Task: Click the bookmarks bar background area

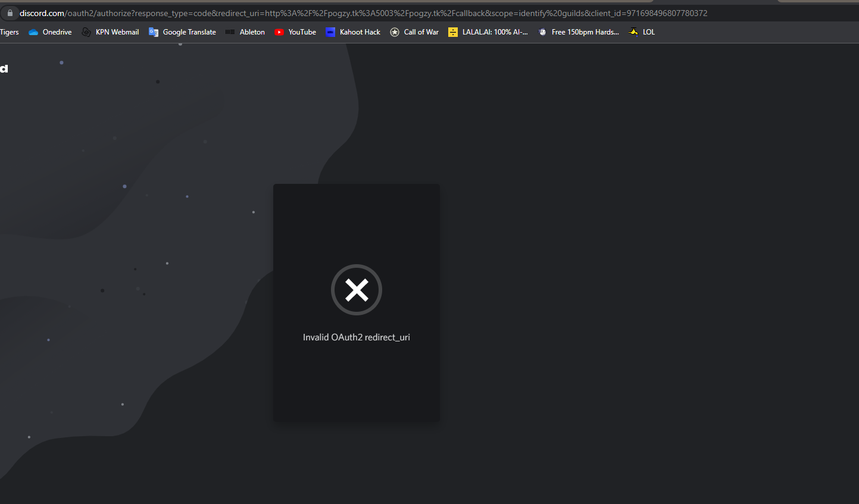Action: pos(744,32)
